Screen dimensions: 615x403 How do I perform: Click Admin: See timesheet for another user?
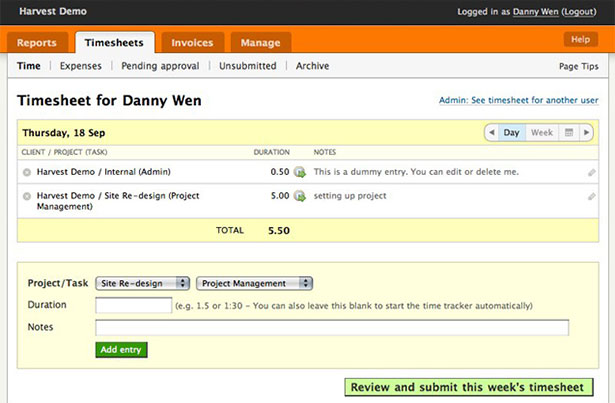519,100
